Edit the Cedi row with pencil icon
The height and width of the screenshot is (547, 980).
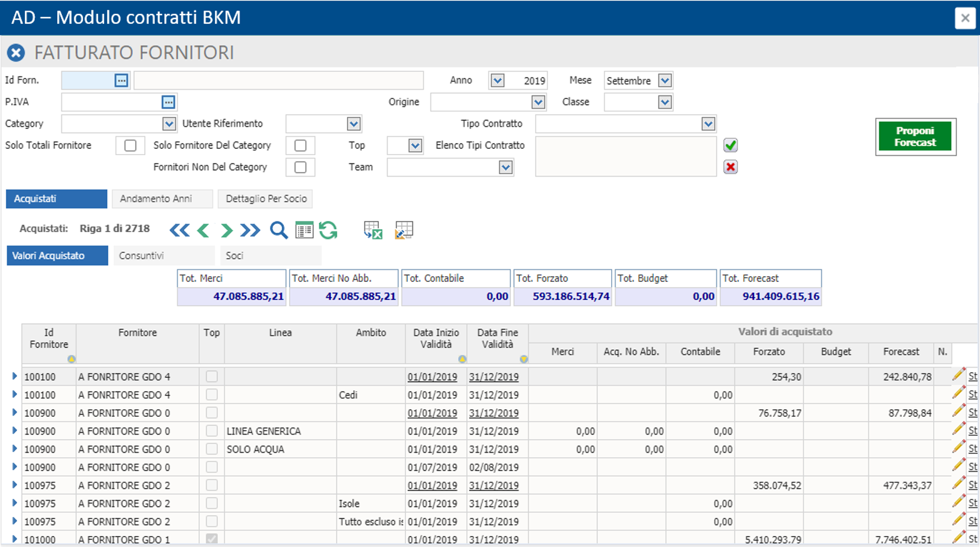pyautogui.click(x=959, y=393)
